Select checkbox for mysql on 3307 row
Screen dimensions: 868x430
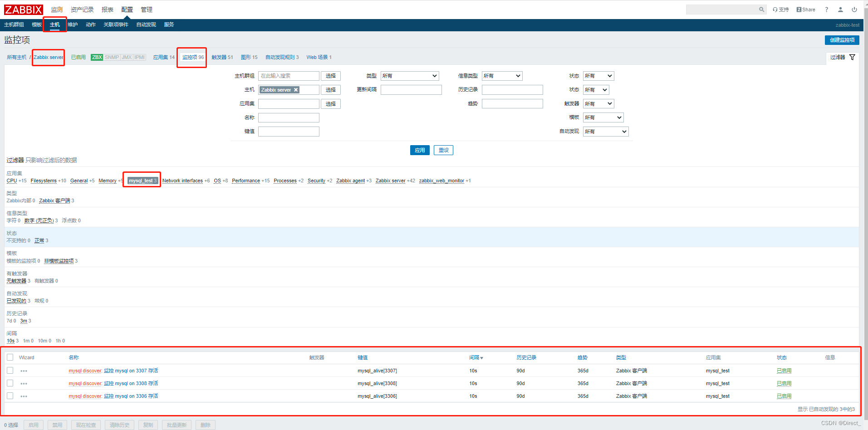pos(10,371)
